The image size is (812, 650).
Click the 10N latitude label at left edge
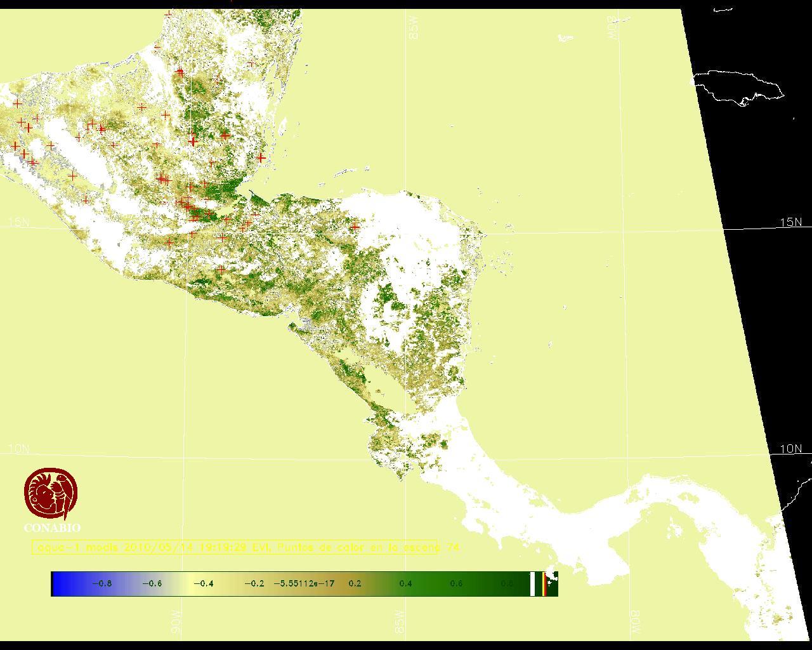click(19, 449)
